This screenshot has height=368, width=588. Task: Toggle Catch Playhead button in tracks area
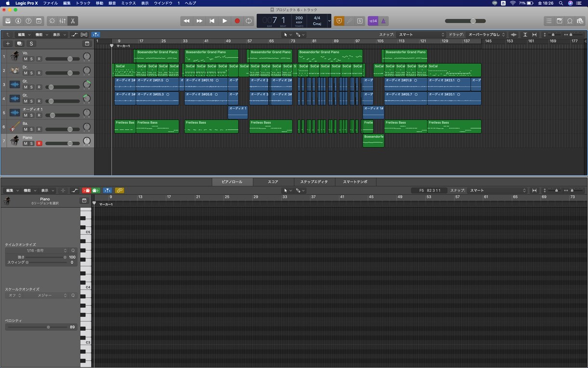[x=96, y=35]
